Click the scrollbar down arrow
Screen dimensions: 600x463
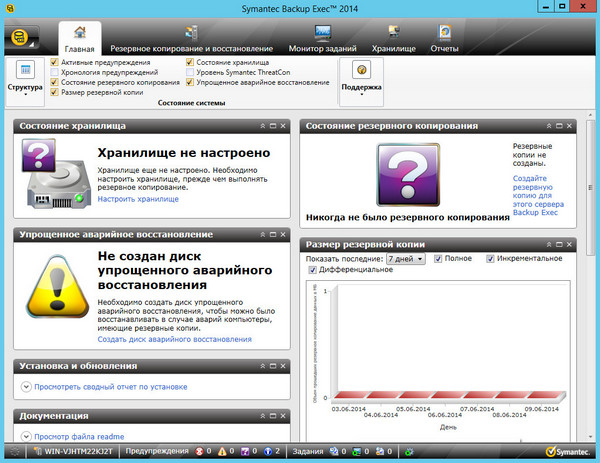590,437
